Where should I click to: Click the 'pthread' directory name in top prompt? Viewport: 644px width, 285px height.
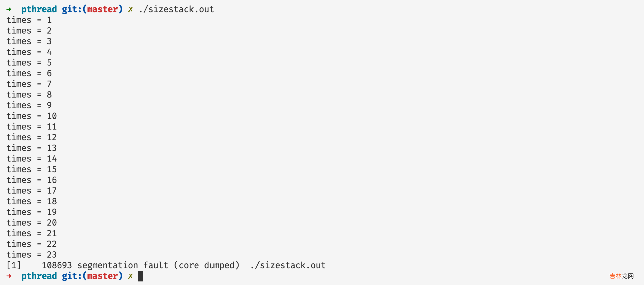point(39,9)
